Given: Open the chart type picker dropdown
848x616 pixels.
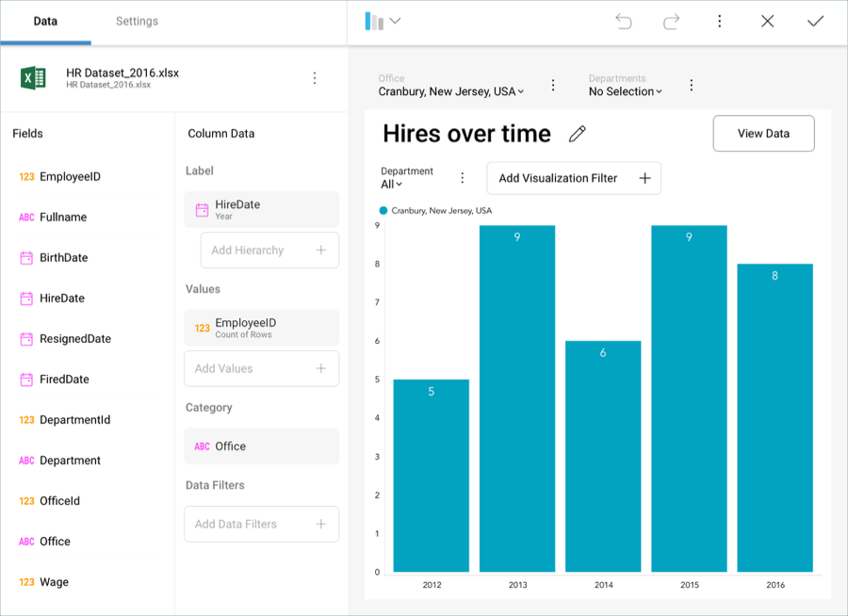Looking at the screenshot, I should (383, 22).
